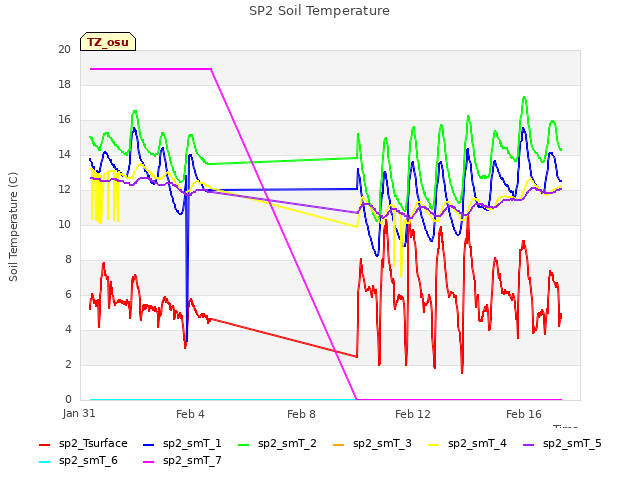Click the 12 y-axis tick label
Image resolution: width=640 pixels, height=480 pixels.
[x=64, y=189]
